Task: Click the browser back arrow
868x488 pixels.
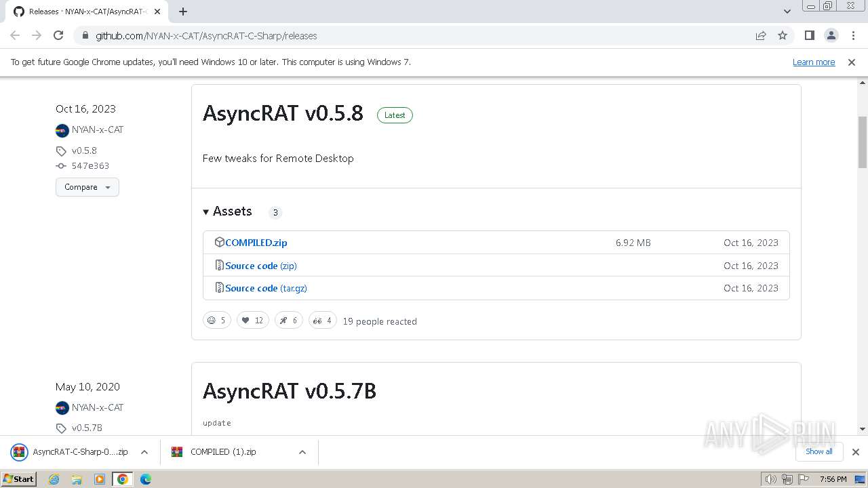Action: point(15,35)
